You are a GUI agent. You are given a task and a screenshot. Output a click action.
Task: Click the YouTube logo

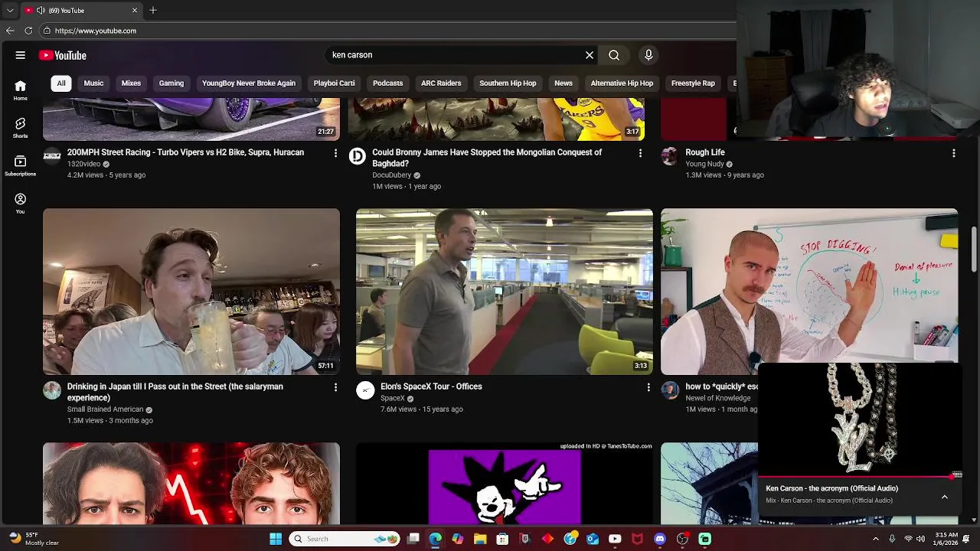[63, 55]
